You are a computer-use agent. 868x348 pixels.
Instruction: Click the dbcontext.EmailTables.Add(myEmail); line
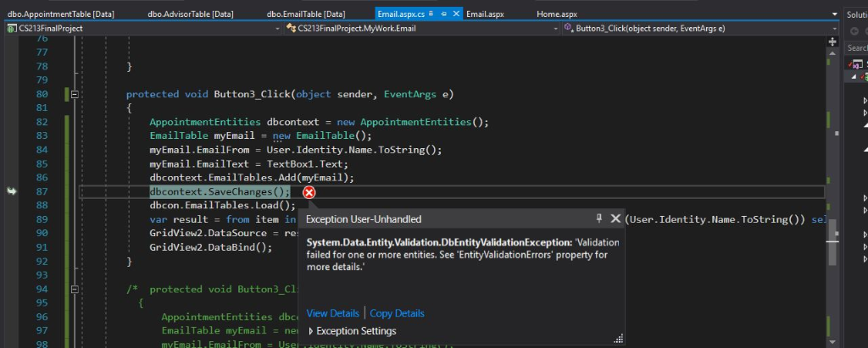[x=251, y=178]
